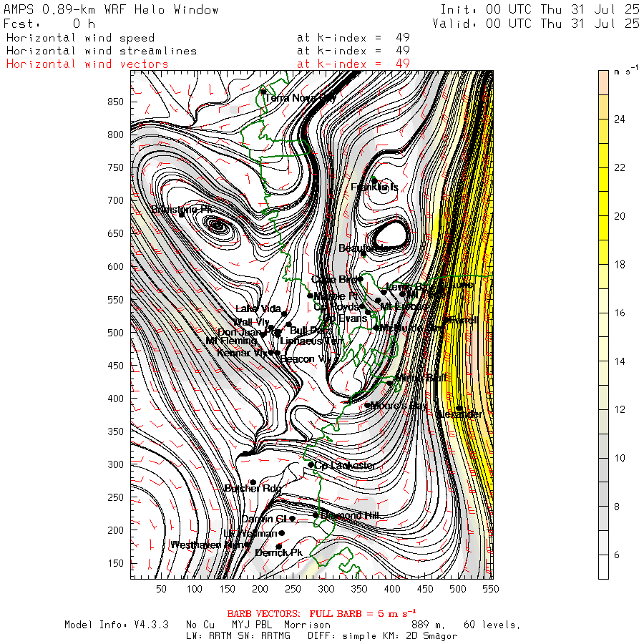The image size is (644, 644).
Task: Click the 'Init: 00 UTC Thu 31 Jul 25' text
Action: point(540,9)
